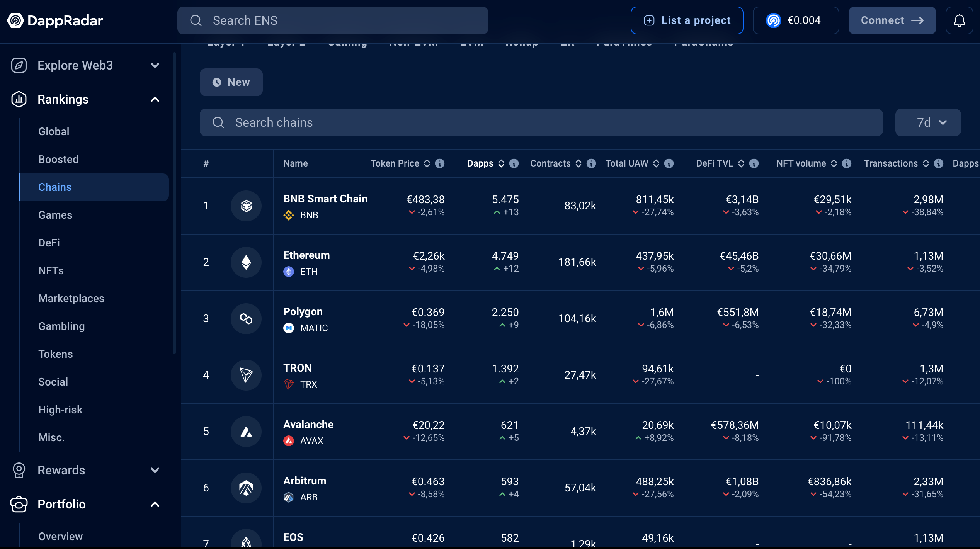
Task: Click the MATIC token coin icon
Action: pyautogui.click(x=289, y=328)
